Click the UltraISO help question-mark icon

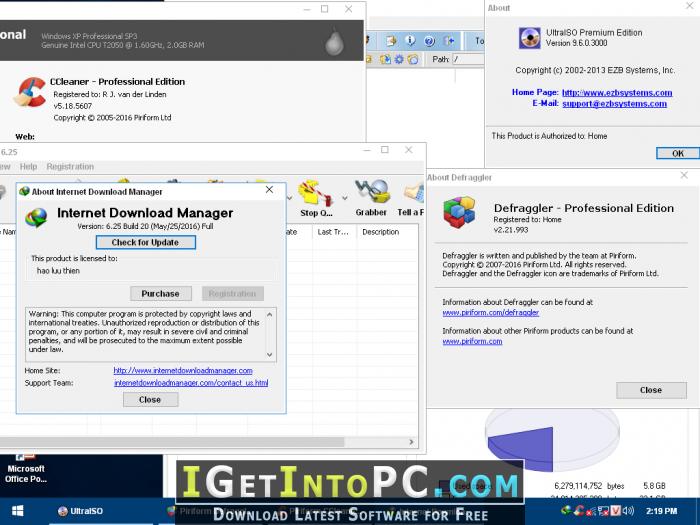(x=429, y=41)
